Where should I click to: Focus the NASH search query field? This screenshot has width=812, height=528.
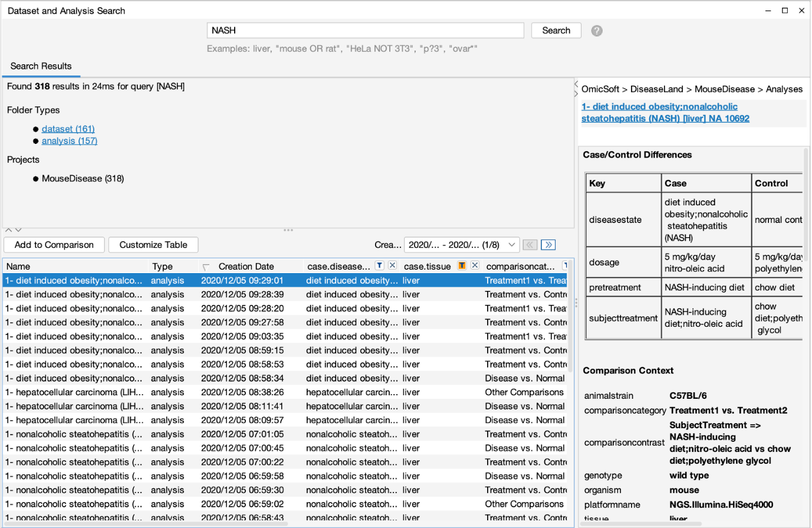(x=365, y=31)
